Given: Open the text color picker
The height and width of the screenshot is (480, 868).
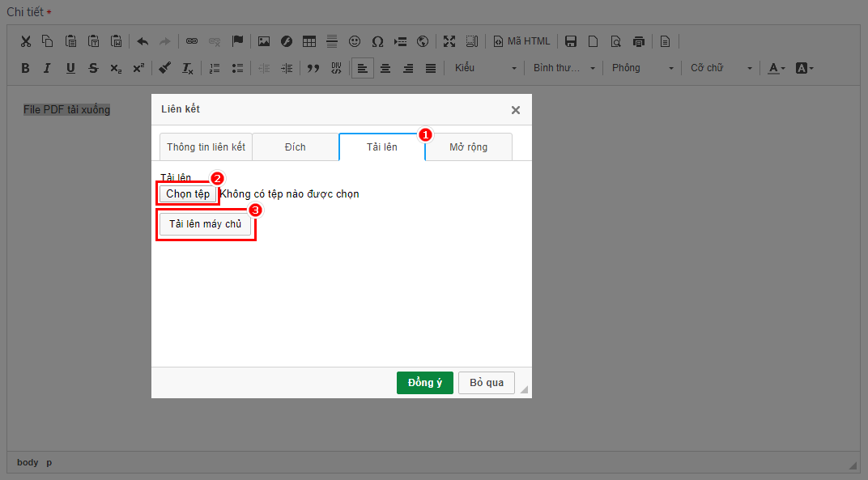Looking at the screenshot, I should 777,68.
